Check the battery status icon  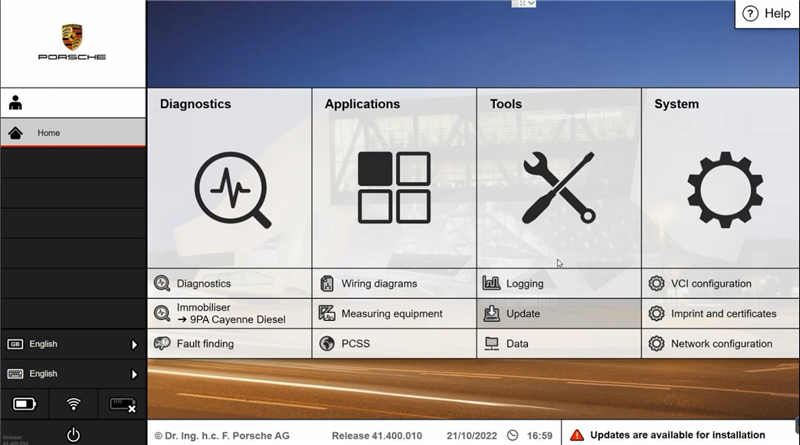click(x=24, y=404)
